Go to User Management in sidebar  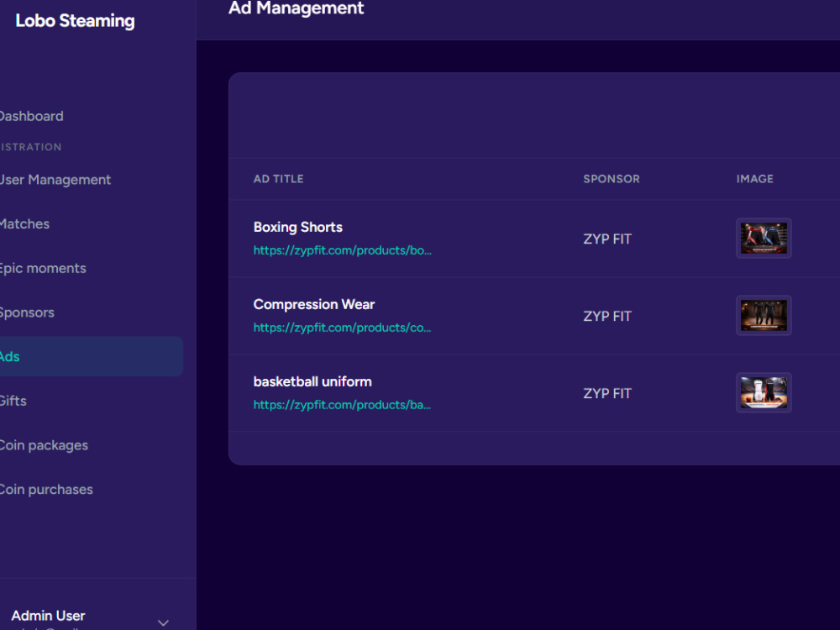[x=55, y=180]
